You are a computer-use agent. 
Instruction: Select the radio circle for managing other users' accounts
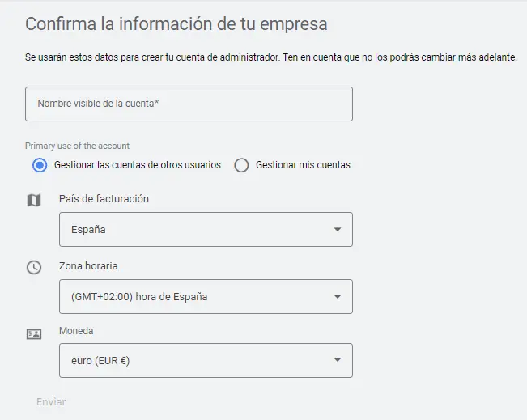40,165
